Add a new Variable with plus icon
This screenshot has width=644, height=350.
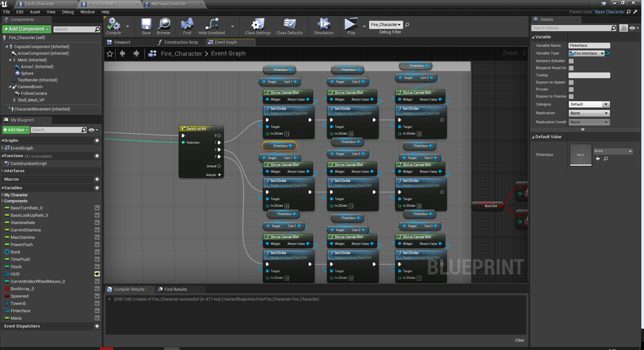coord(97,188)
